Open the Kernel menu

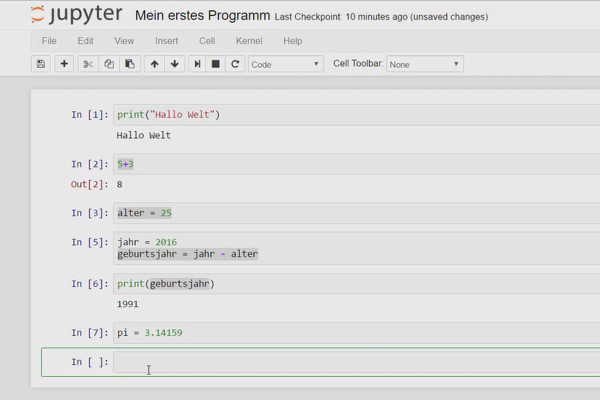click(x=249, y=41)
